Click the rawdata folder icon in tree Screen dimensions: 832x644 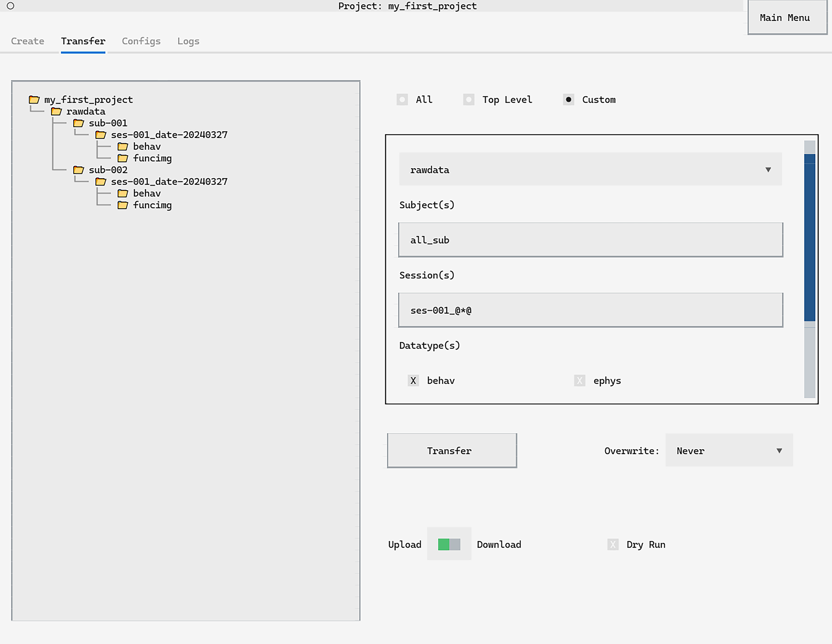(56, 112)
